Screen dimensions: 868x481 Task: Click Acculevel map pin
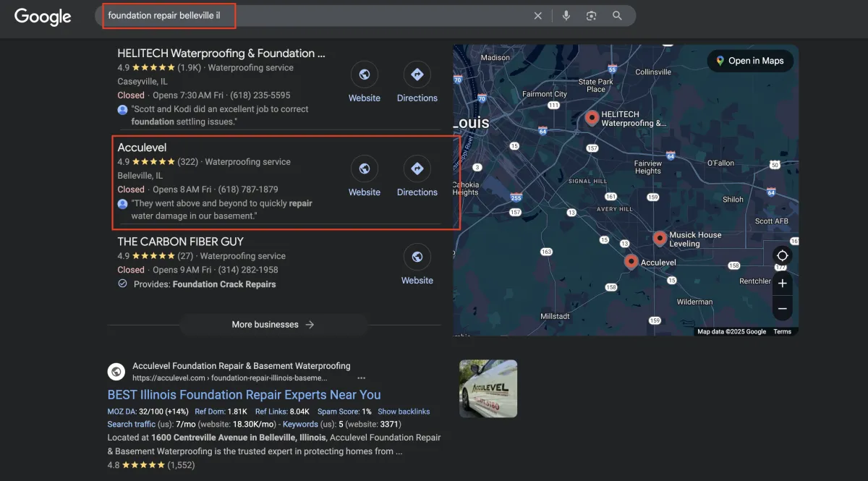pos(631,262)
